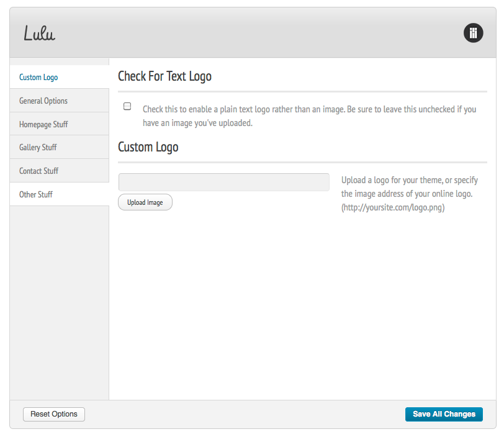Image resolution: width=504 pixels, height=447 pixels.
Task: Click the Check For Text Logo heading
Action: 164,76
